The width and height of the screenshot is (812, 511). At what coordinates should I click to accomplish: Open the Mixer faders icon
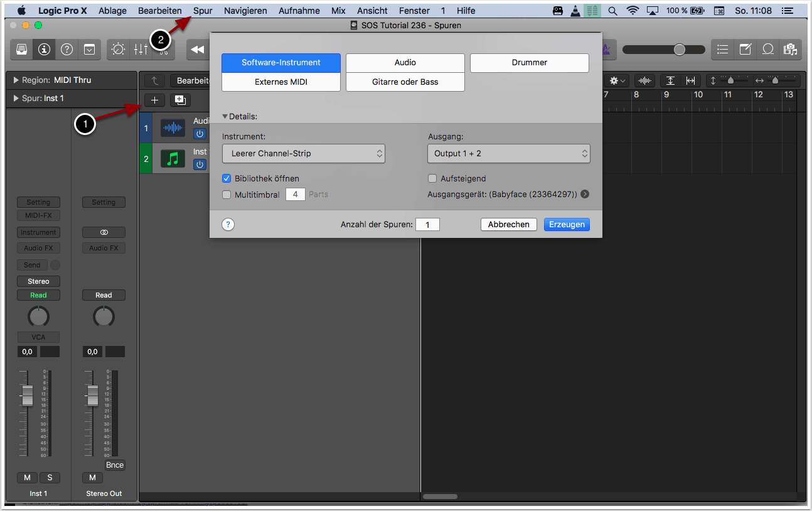(x=141, y=50)
